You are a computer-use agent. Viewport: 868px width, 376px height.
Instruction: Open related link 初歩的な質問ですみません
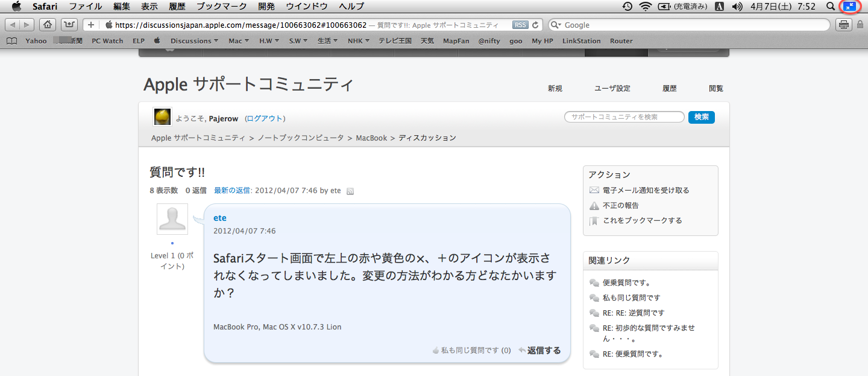click(649, 333)
